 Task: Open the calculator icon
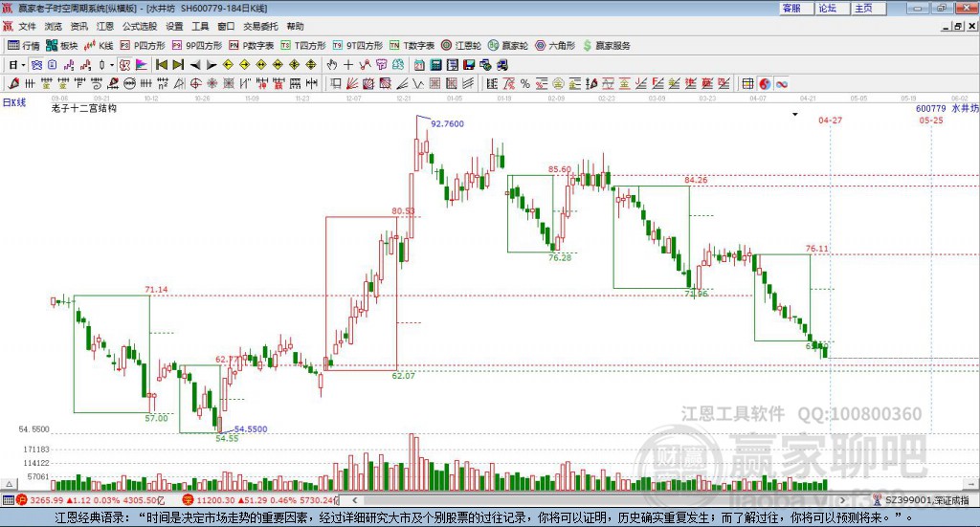point(435,65)
